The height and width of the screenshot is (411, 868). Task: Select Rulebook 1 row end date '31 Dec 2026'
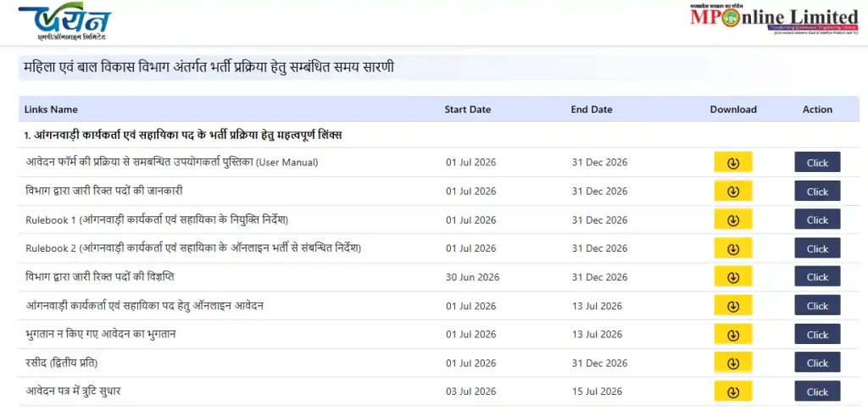[x=600, y=220]
